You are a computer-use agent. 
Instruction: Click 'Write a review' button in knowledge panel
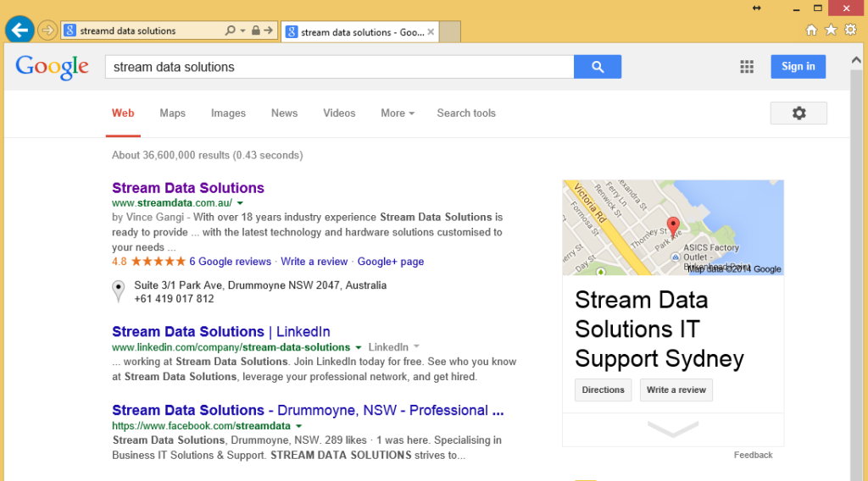click(676, 390)
